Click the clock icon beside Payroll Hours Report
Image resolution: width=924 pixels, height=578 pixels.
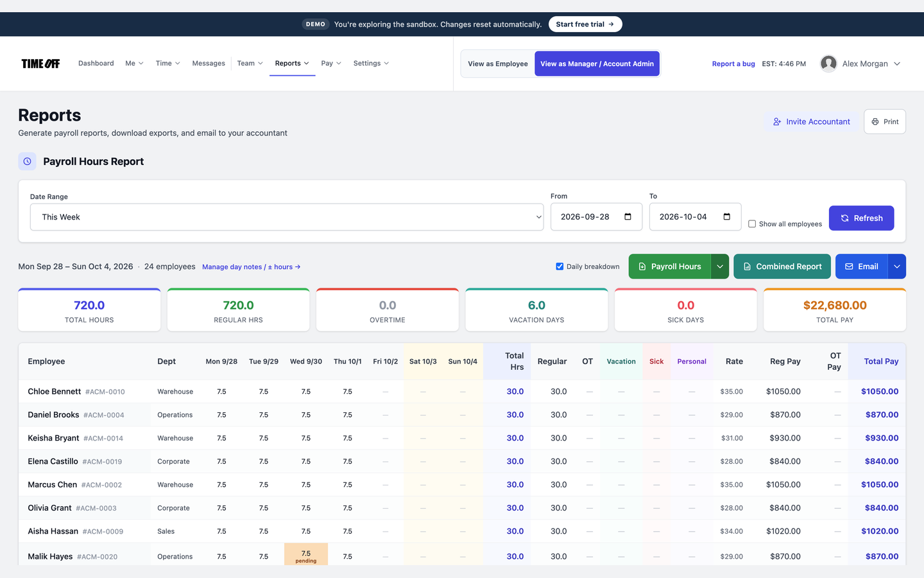[x=27, y=161]
